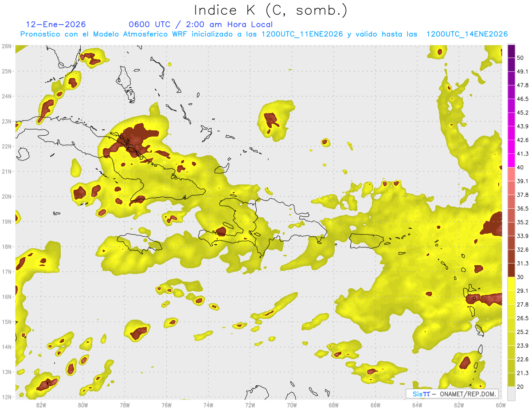Click the colorbar value '49.1'
Image resolution: width=532 pixels, height=411 pixels.
[522, 71]
